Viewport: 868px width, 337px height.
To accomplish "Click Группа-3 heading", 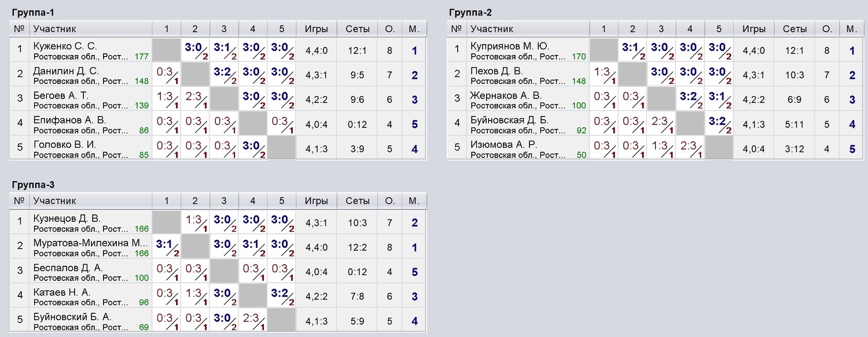I will pos(34,185).
